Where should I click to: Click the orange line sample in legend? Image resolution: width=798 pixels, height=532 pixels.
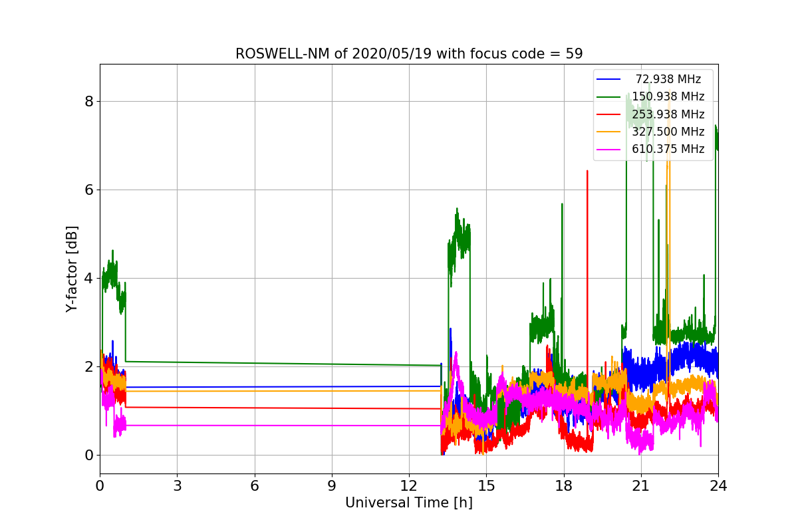click(608, 132)
